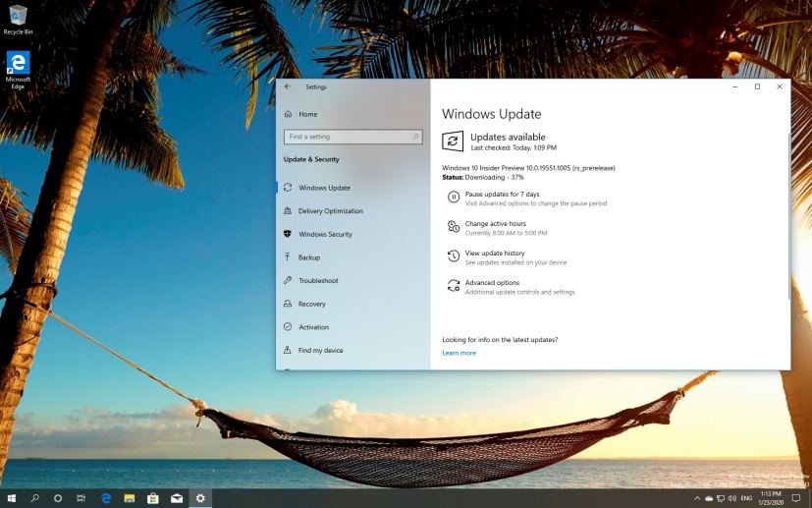Minimize the Settings window
This screenshot has height=508, width=812.
(x=734, y=86)
